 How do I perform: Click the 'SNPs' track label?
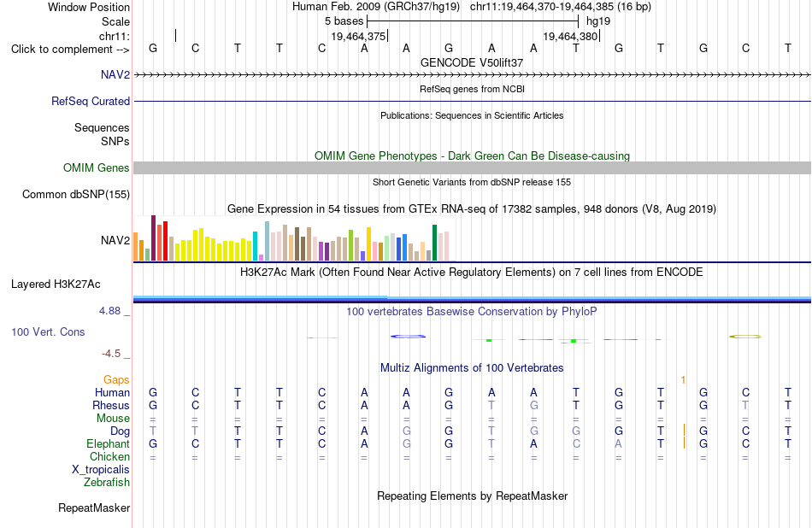click(115, 141)
